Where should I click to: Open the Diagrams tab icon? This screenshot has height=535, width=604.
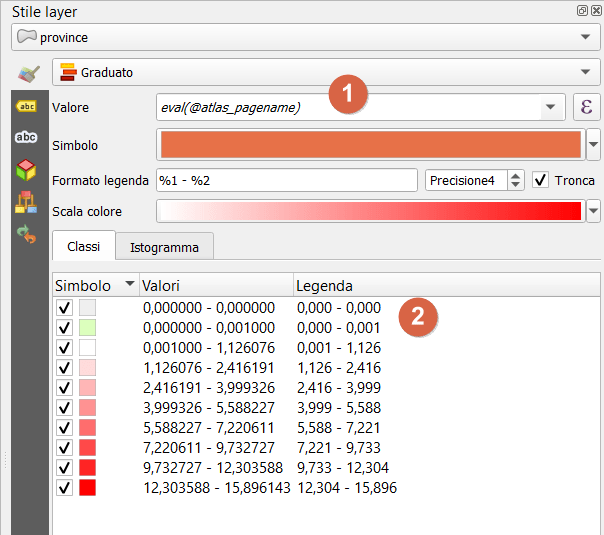pos(26,202)
